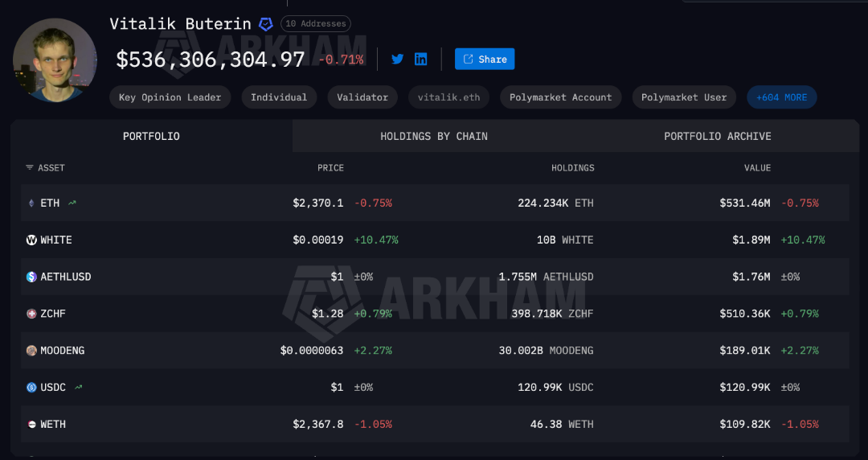
Task: Select the Individual tag
Action: (x=279, y=97)
